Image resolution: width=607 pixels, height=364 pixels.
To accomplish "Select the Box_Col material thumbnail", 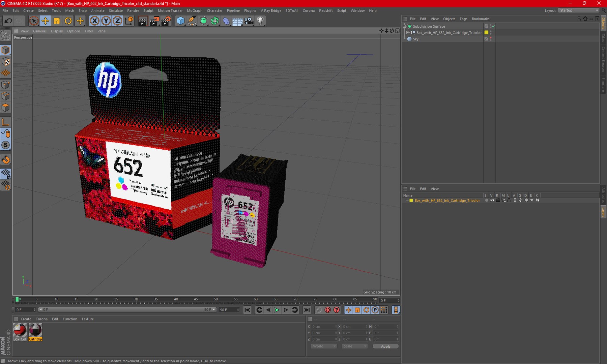I will [x=20, y=332].
